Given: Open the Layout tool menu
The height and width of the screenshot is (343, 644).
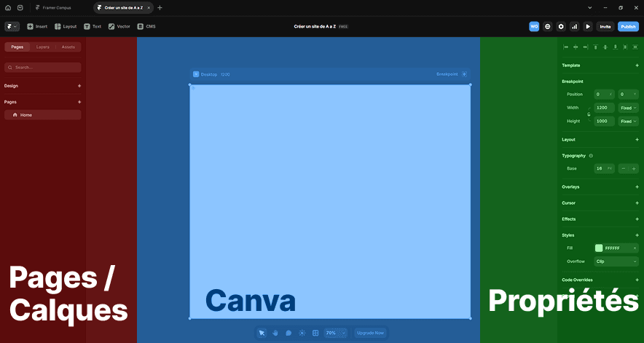Looking at the screenshot, I should pos(66,26).
